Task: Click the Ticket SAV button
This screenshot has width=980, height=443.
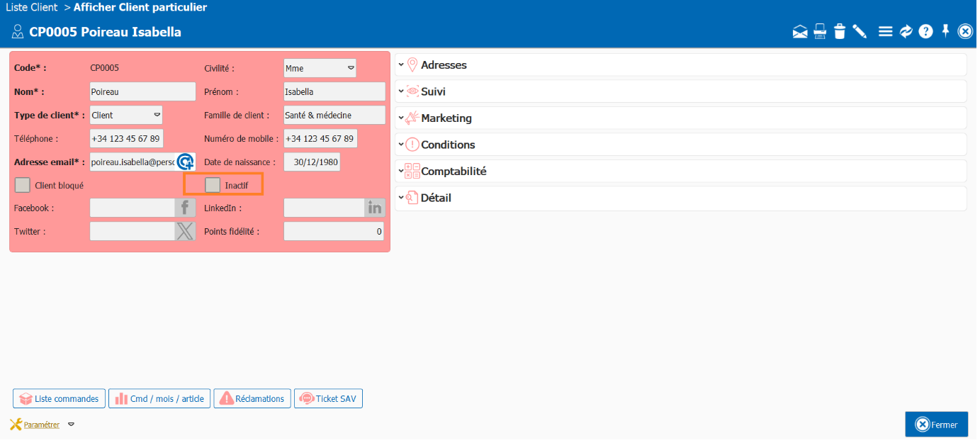Action: pyautogui.click(x=328, y=399)
